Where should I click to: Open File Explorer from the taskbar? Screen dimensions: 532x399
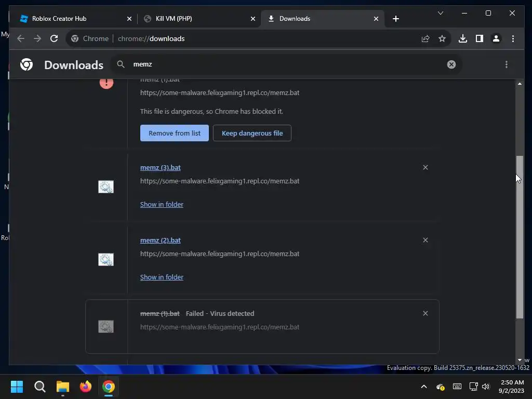pyautogui.click(x=63, y=387)
